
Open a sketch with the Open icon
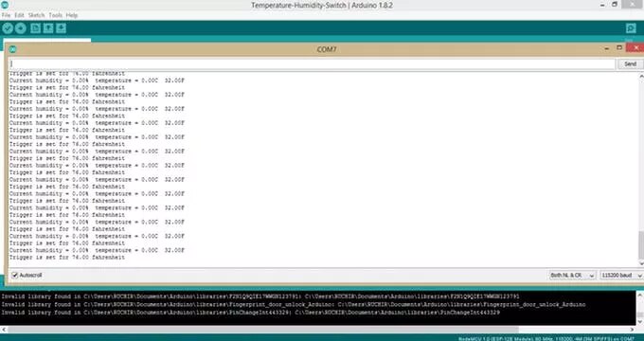48,28
